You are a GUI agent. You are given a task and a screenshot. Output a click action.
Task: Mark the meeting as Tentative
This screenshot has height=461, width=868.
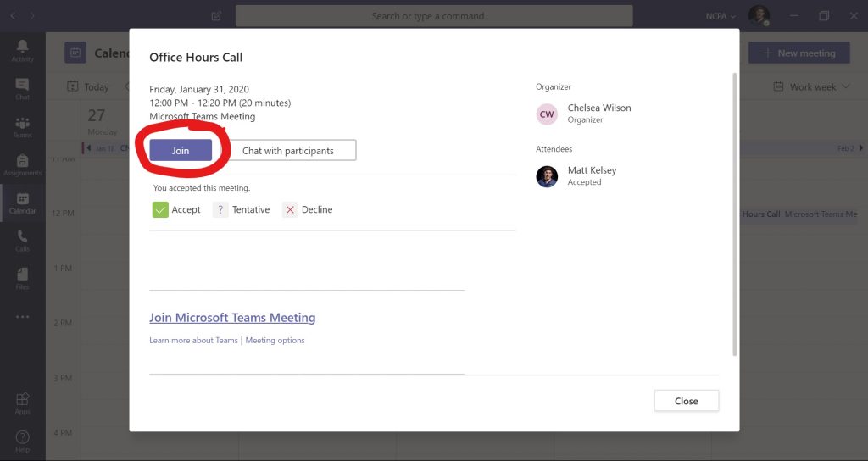(242, 210)
